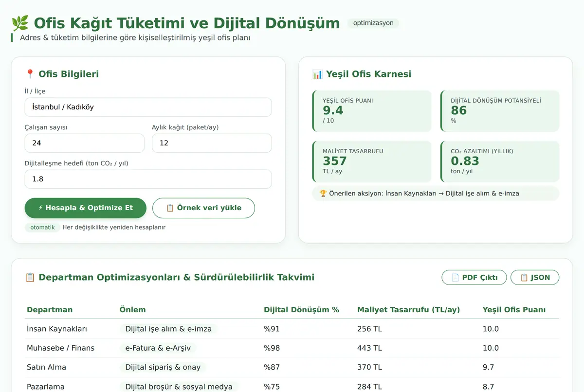Click the 284 TL savings cell
The width and height of the screenshot is (584, 392).
(x=369, y=387)
